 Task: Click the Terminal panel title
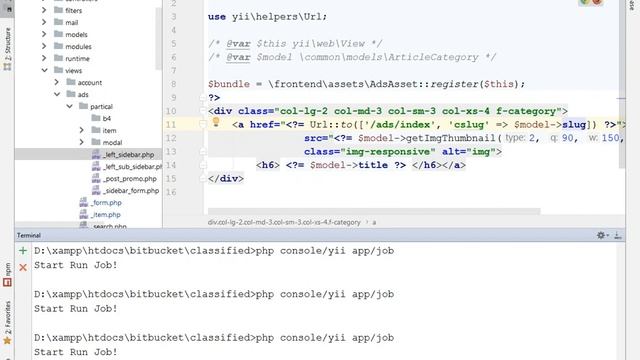coord(29,236)
